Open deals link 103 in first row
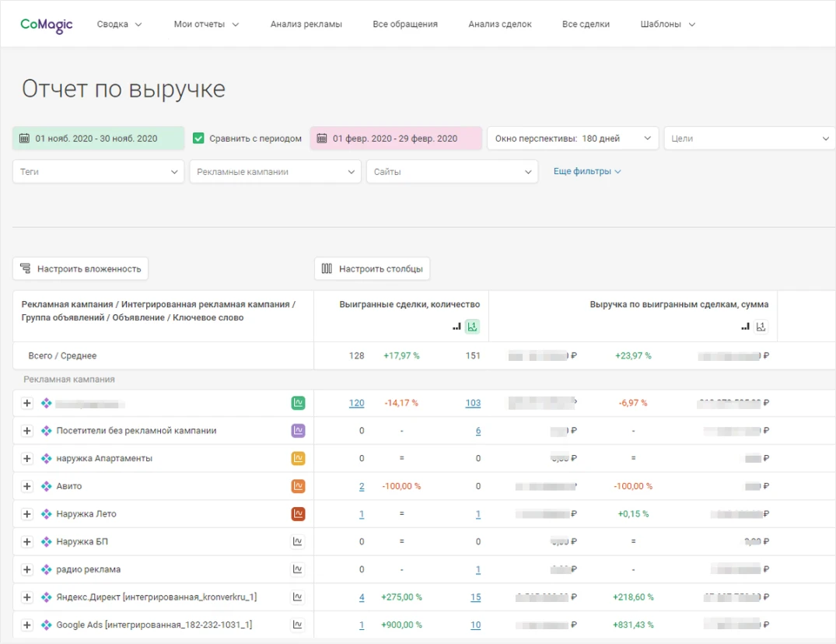 pyautogui.click(x=473, y=403)
